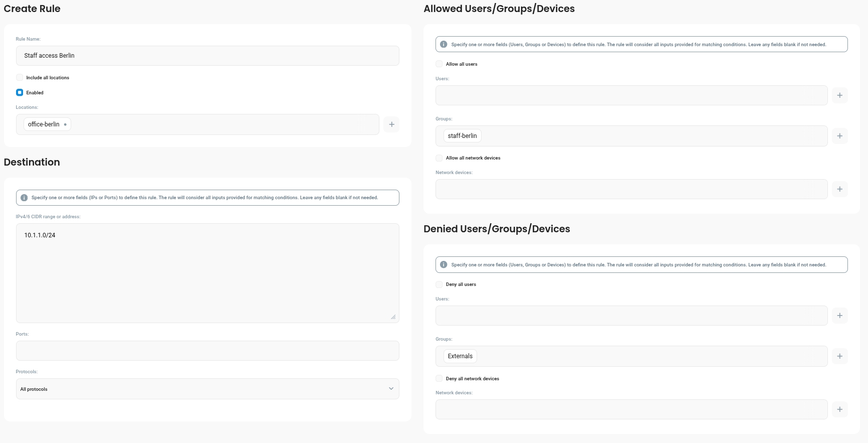
Task: Add a denied group with plus icon
Action: 839,356
